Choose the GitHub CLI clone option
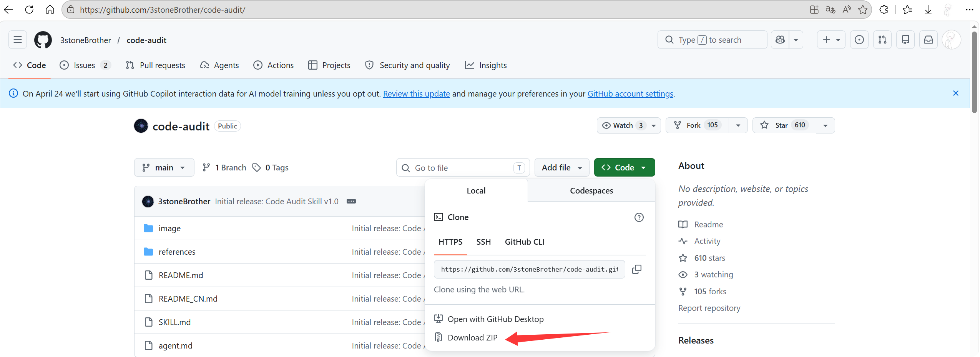Screen dimensions: 980x357 (525, 242)
